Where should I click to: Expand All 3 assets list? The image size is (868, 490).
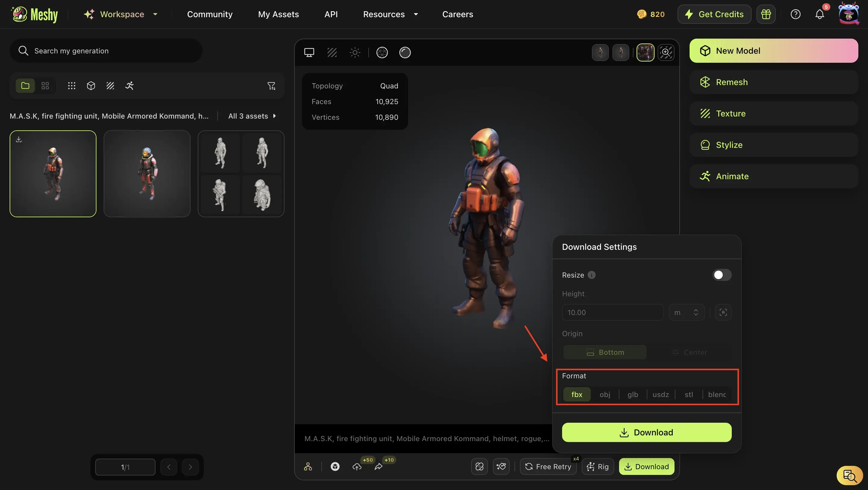tap(252, 116)
